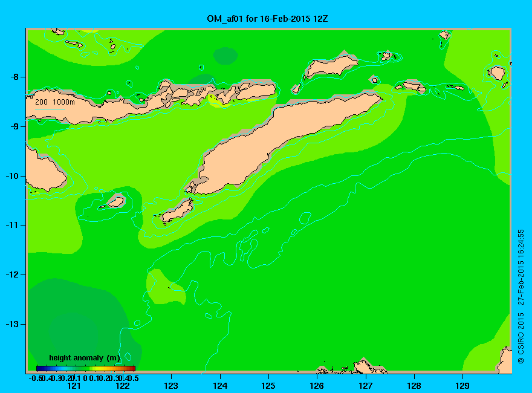Screen dimensions: 532x393
Task: Click the '200 1000m' depth contour legend
Action: tap(55, 102)
